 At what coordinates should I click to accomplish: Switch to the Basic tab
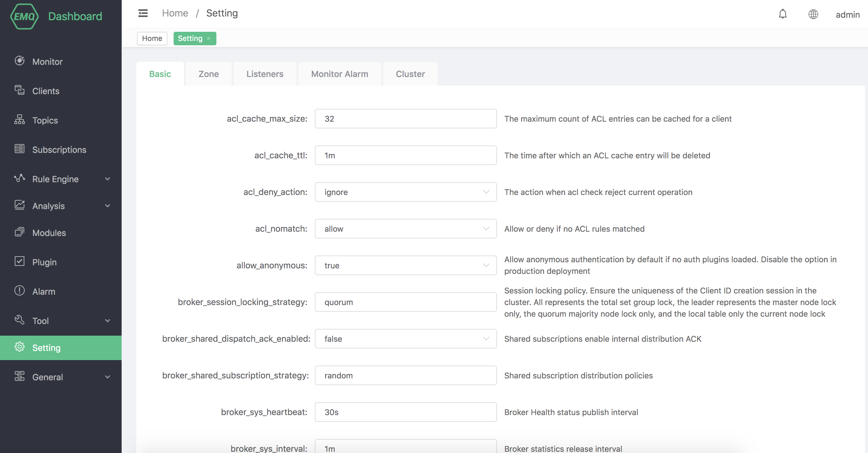tap(160, 74)
